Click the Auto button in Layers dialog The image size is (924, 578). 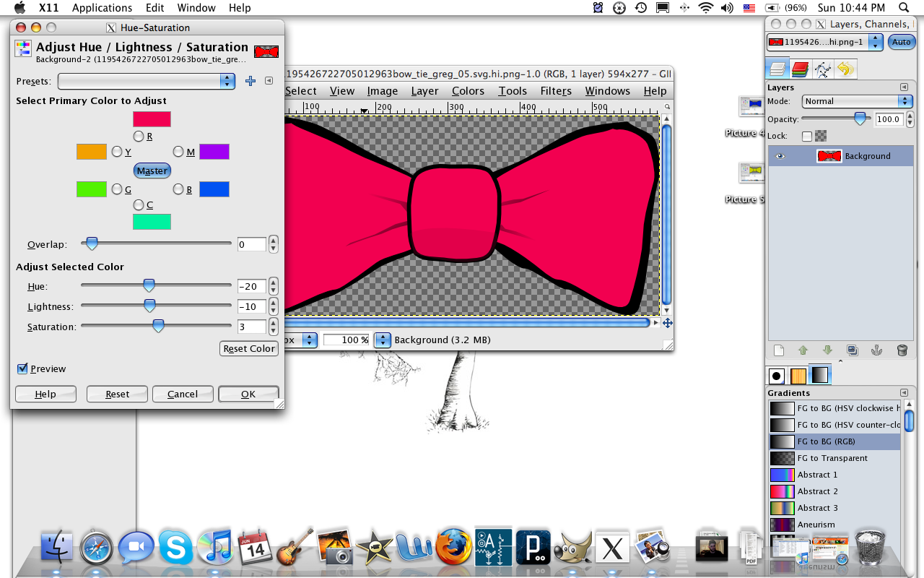coord(901,42)
